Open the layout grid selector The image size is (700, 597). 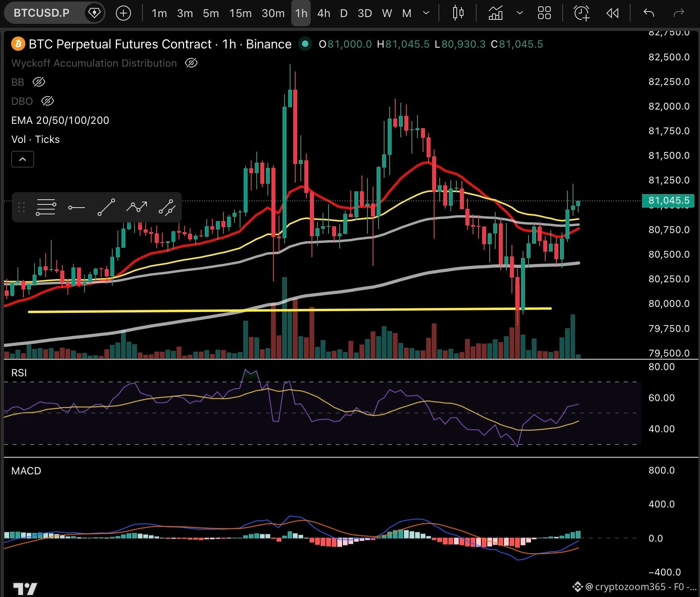[x=544, y=13]
